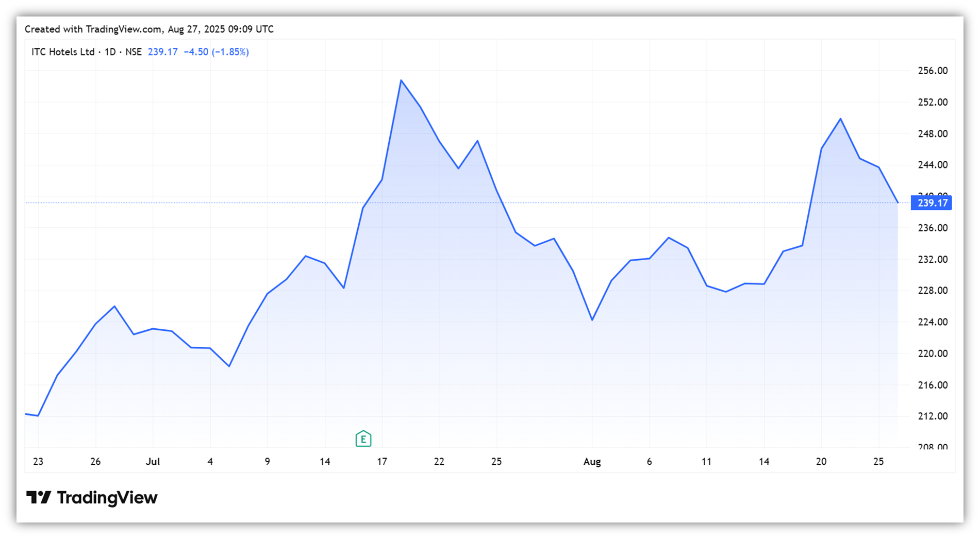This screenshot has height=539, width=980.
Task: Click the last data point of the price line
Action: (898, 203)
